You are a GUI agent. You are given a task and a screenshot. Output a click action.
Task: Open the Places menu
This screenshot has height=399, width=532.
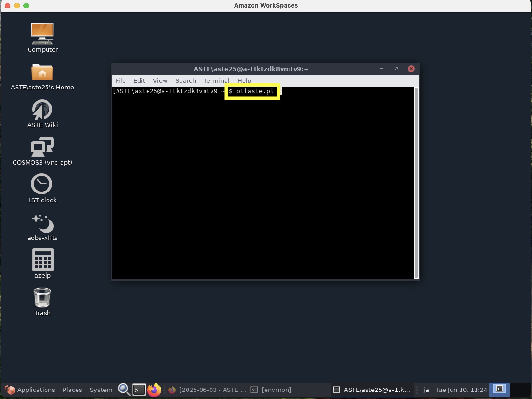click(72, 390)
